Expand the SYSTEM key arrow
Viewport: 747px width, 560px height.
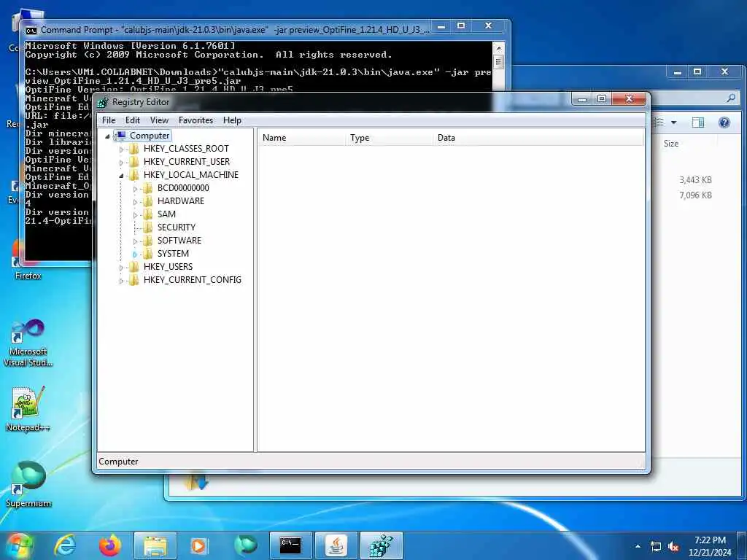(x=135, y=254)
